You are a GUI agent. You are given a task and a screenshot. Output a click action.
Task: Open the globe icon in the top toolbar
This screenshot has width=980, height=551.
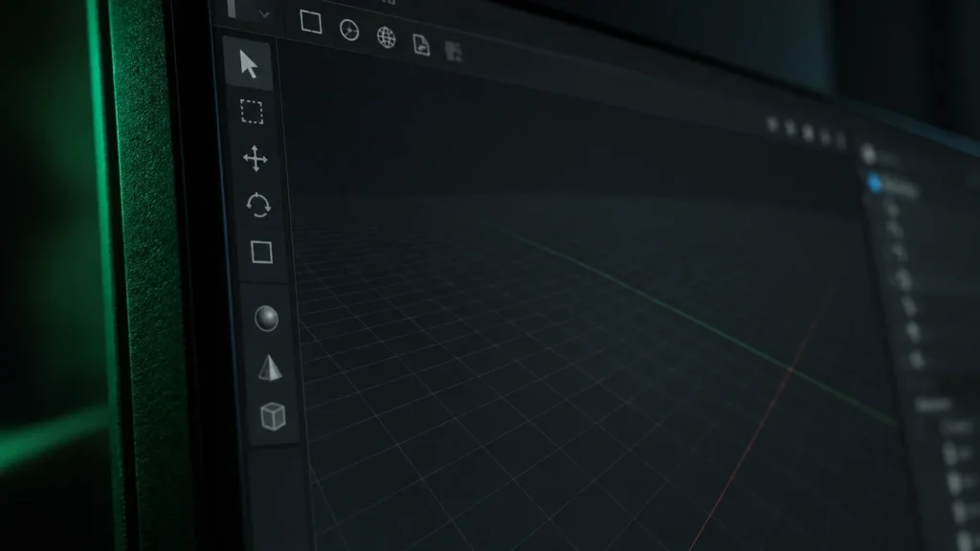tap(387, 37)
